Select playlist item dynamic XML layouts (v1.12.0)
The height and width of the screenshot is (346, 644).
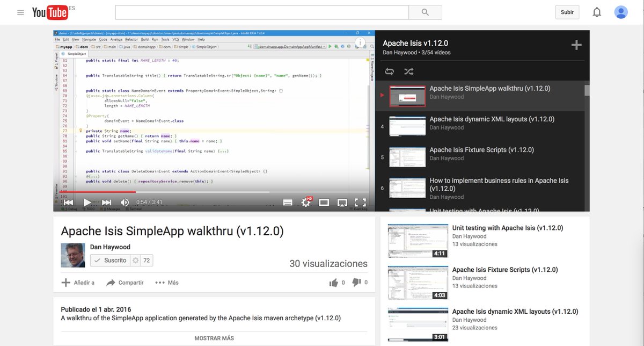tap(480, 127)
